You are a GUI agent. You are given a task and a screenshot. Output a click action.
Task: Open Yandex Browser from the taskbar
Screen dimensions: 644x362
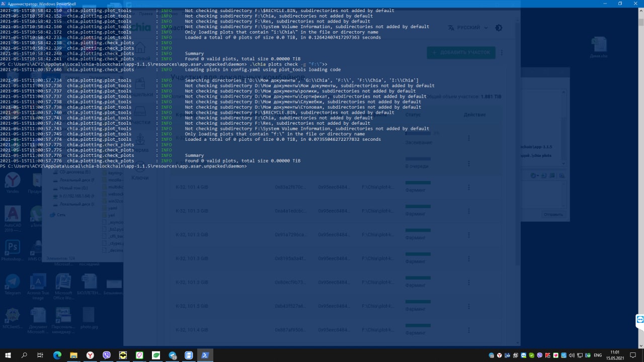[90, 355]
